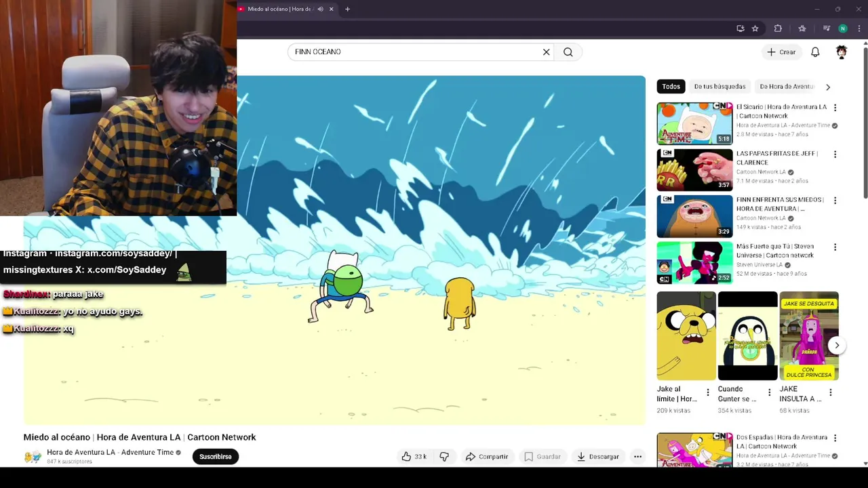Open Más Fuerte que Tú thumbnail
Screen dimensions: 868x488
pyautogui.click(x=694, y=263)
